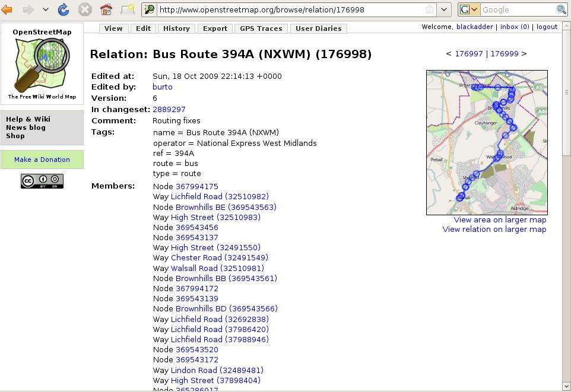Screen dimensions: 571x392
Task: Open the History tab
Action: tap(176, 28)
